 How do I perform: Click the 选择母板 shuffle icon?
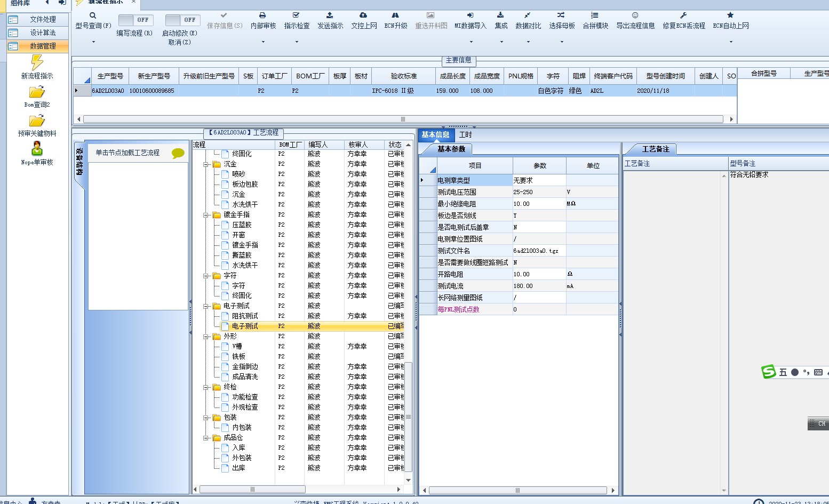pyautogui.click(x=561, y=15)
